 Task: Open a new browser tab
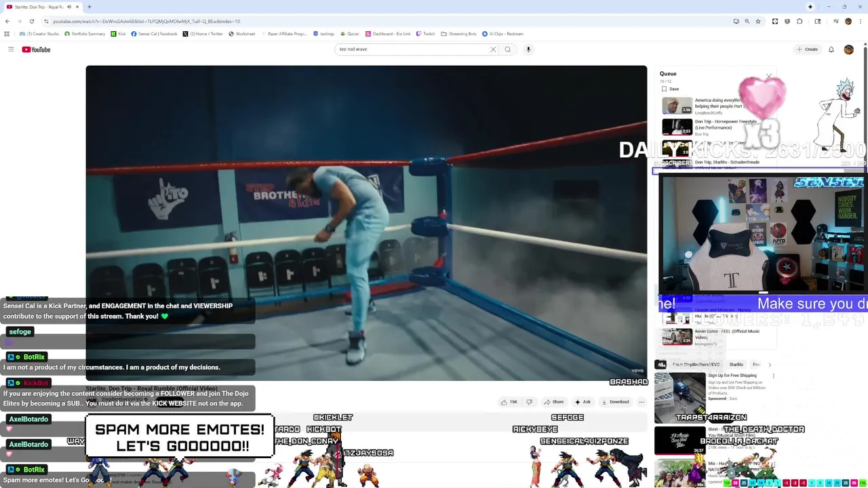[90, 7]
